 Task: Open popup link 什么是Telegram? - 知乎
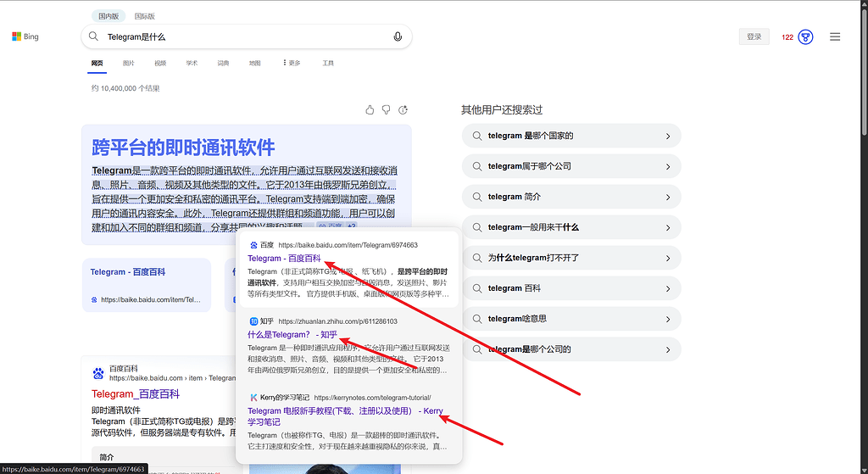292,334
